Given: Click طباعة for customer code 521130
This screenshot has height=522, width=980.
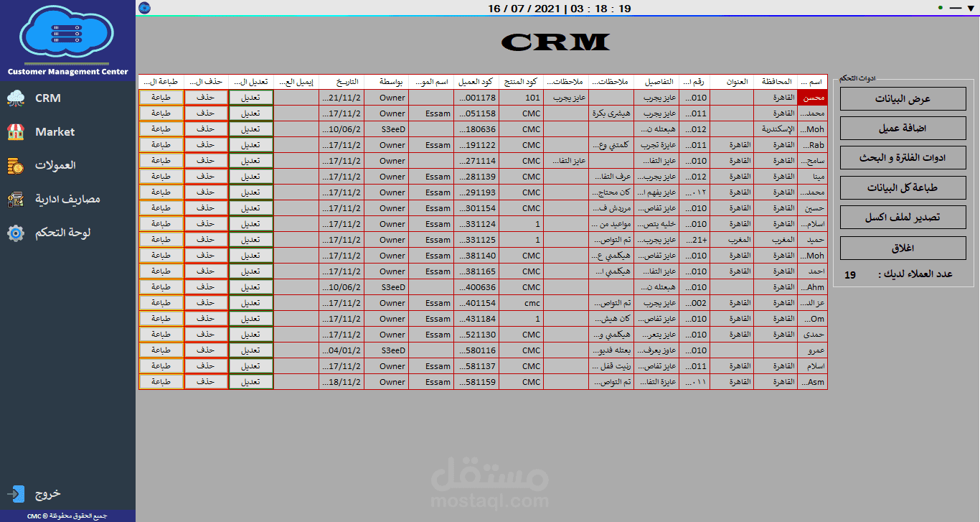Looking at the screenshot, I should tap(161, 335).
